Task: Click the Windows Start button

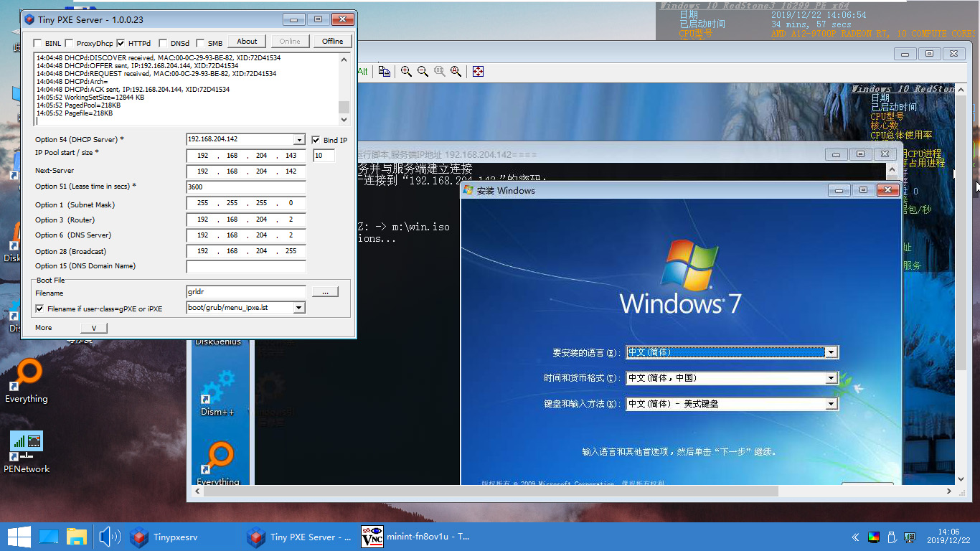Action: (18, 537)
